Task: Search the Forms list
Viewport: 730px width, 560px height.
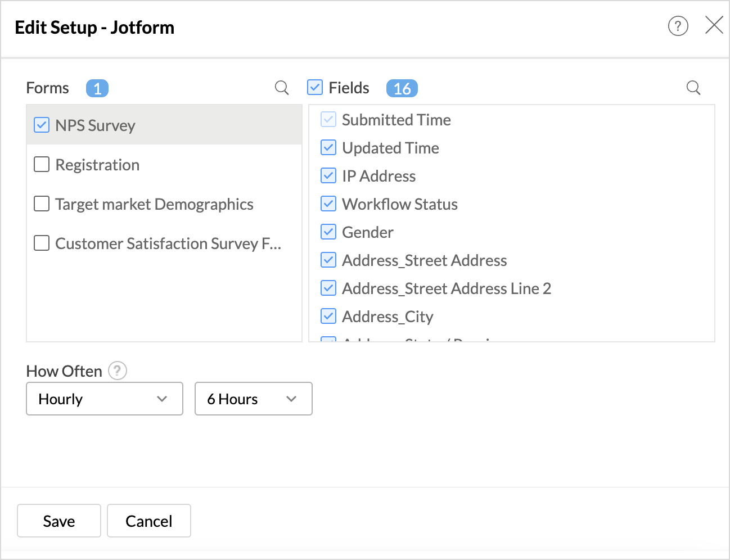Action: [x=282, y=88]
